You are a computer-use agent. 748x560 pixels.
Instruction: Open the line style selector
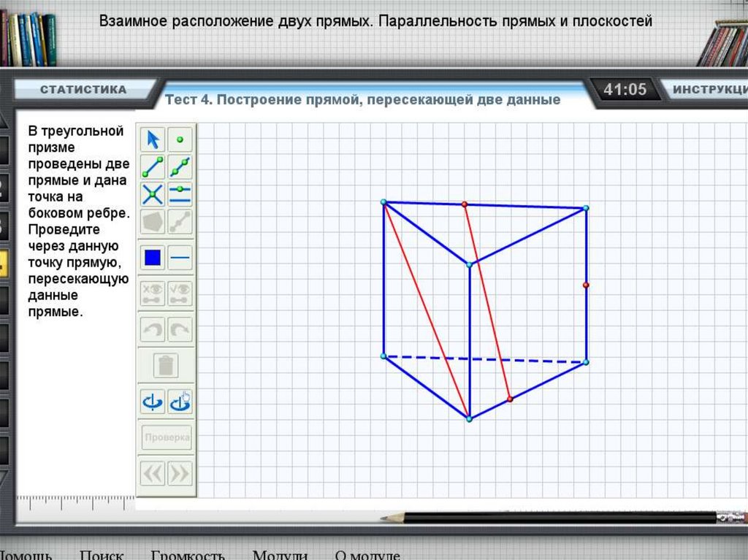click(180, 258)
